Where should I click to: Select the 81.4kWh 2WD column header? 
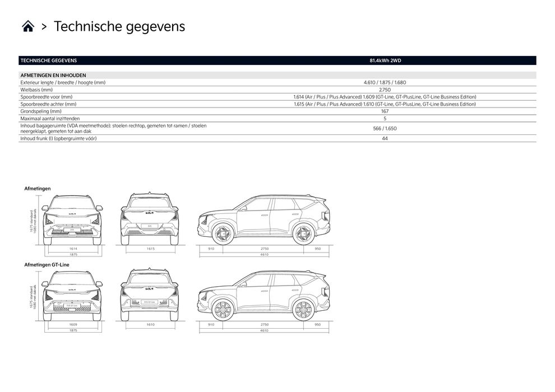pyautogui.click(x=385, y=60)
